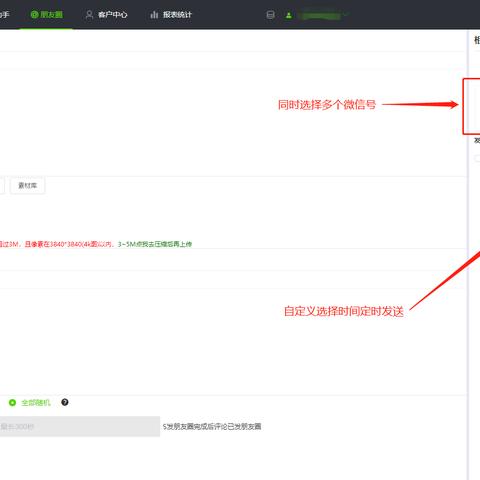Screen dimensions: 480x480
Task: Select the 全部随机 radio button
Action: pyautogui.click(x=12, y=403)
